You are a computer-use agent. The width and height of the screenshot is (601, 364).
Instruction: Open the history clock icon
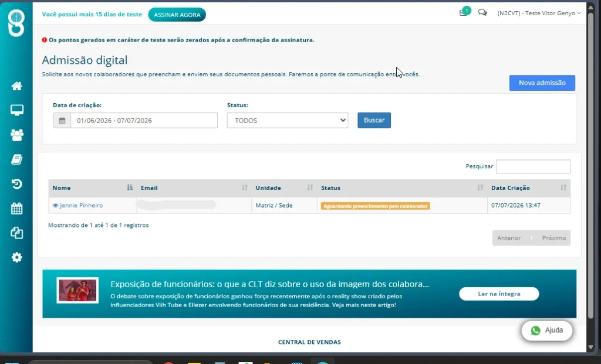(x=16, y=183)
